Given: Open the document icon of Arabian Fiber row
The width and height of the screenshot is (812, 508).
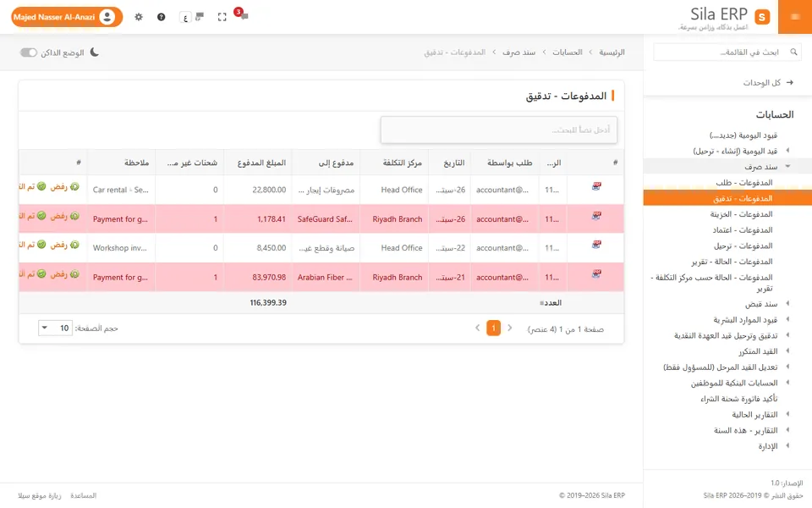Looking at the screenshot, I should (x=596, y=273).
